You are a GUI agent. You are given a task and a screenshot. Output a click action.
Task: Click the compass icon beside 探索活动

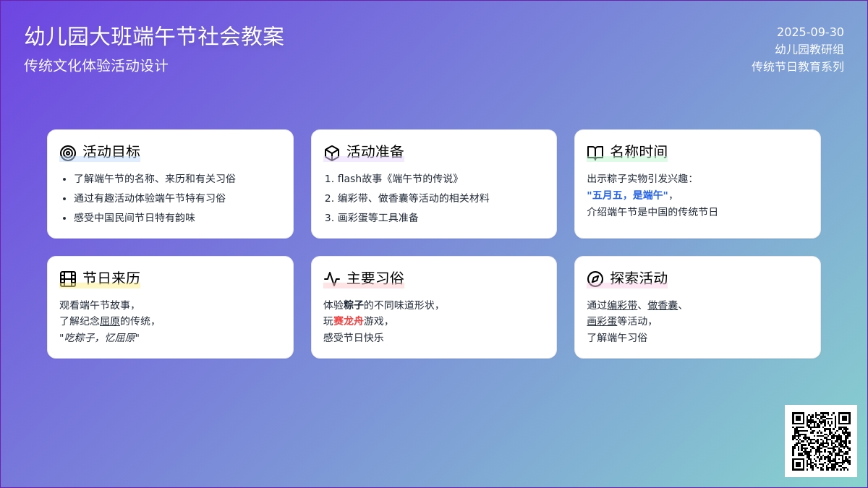[595, 279]
